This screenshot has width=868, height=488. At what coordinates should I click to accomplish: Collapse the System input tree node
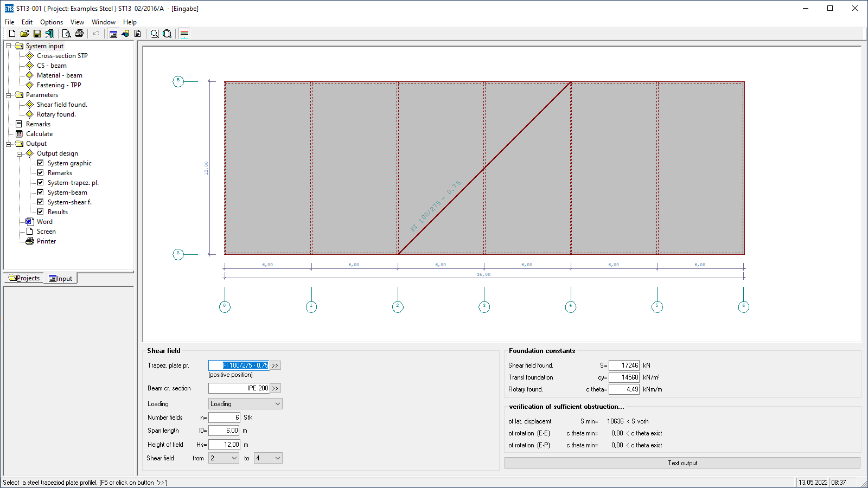pos(9,46)
